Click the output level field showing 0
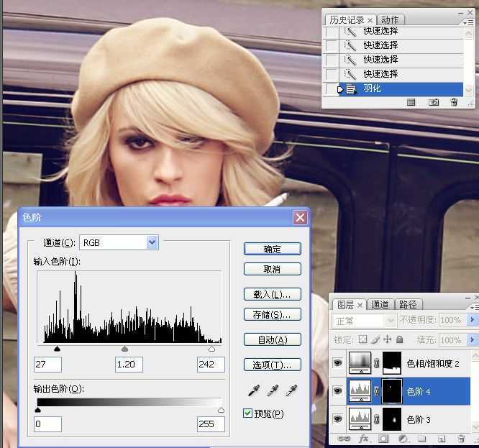 pyautogui.click(x=47, y=424)
